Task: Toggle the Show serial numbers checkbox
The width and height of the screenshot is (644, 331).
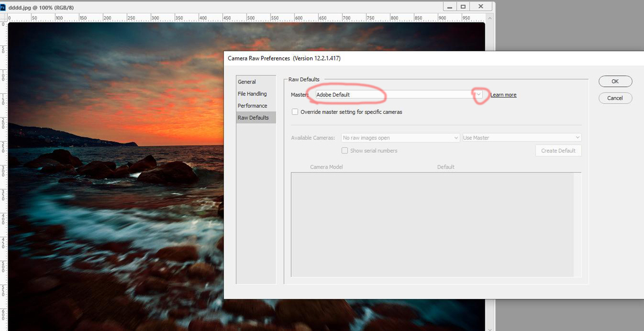Action: pyautogui.click(x=345, y=150)
